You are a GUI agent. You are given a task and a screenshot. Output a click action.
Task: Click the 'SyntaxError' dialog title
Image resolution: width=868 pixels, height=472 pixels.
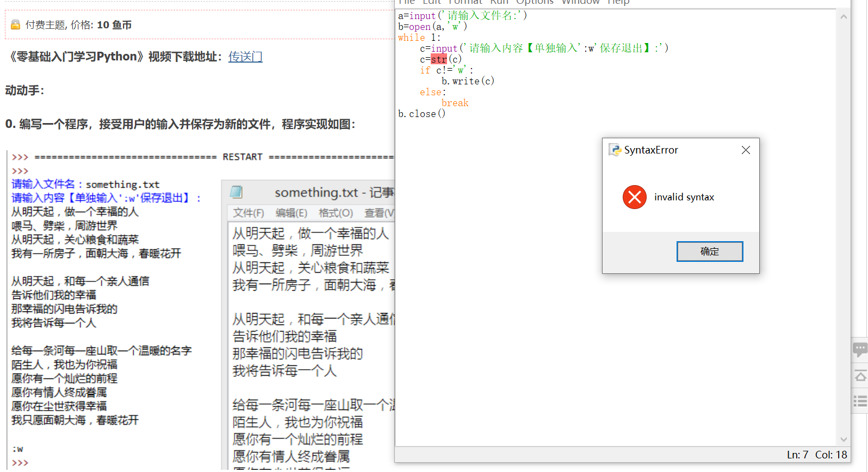click(651, 150)
